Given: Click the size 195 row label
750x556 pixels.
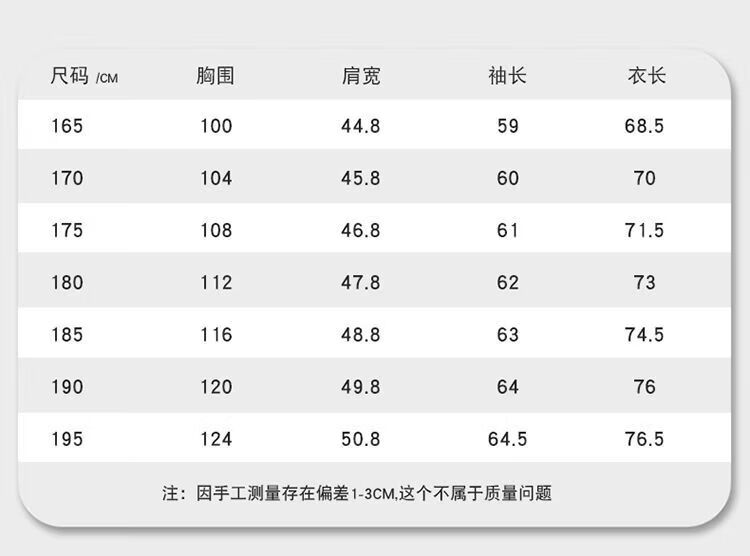Looking at the screenshot, I should click(x=67, y=438).
